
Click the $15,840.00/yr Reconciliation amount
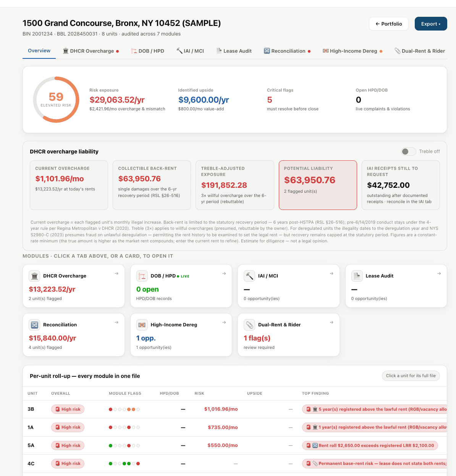tap(52, 338)
